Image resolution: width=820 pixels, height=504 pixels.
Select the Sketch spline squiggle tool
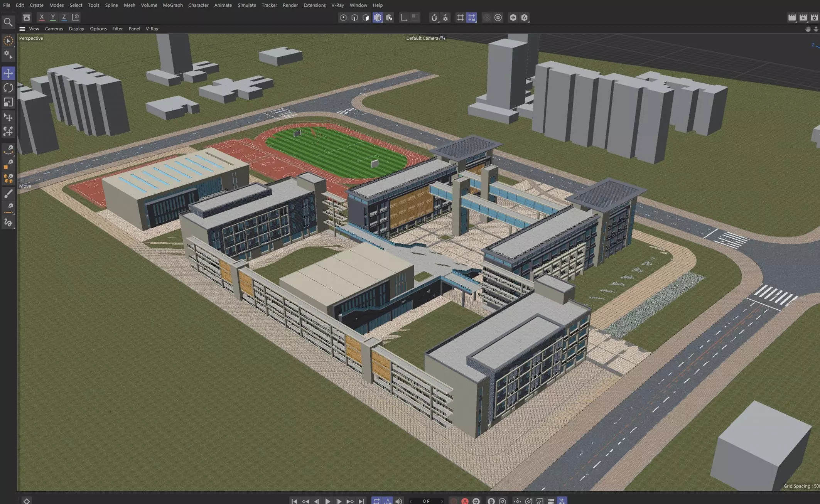coord(8,223)
